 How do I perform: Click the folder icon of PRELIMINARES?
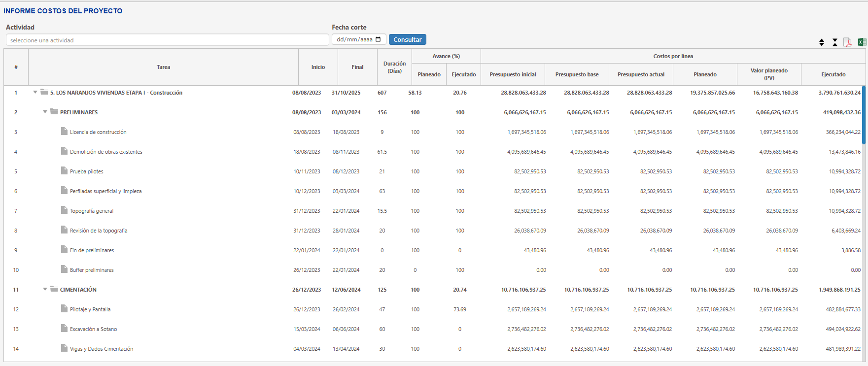point(54,112)
